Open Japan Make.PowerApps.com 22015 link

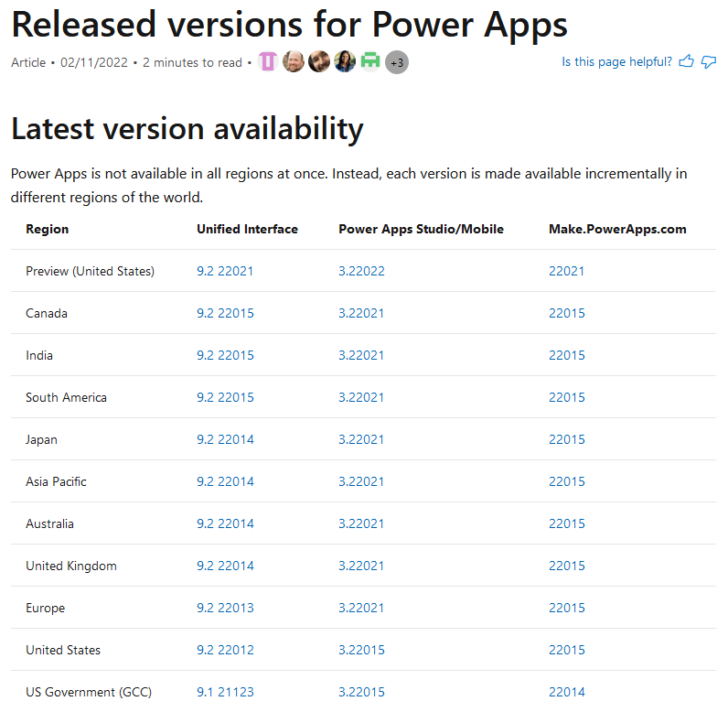pos(567,439)
